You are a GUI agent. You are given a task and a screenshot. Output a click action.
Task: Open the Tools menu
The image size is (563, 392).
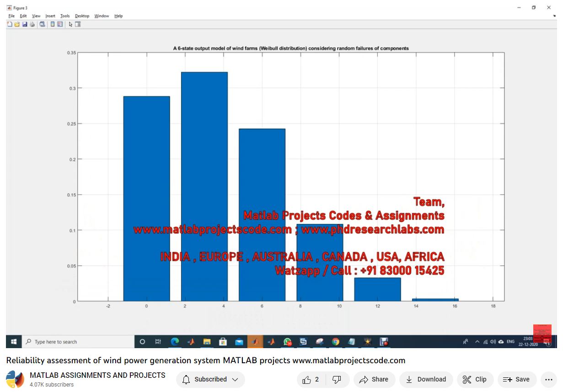[65, 16]
